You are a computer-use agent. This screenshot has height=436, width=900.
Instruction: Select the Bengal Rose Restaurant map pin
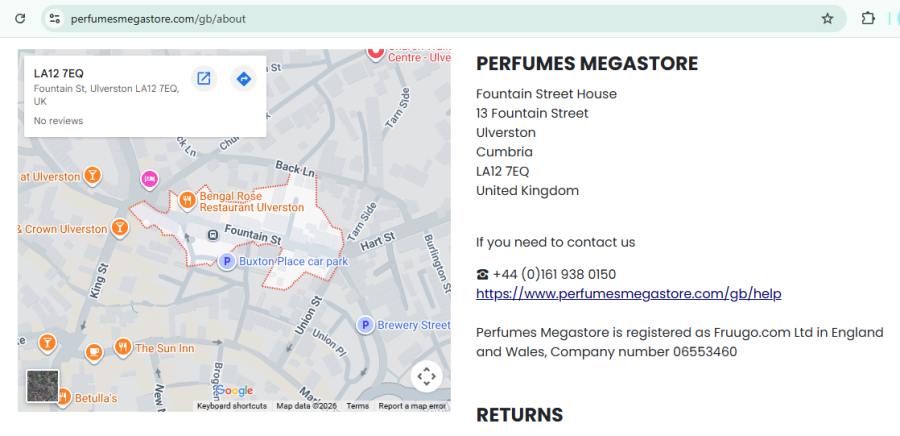point(187,200)
